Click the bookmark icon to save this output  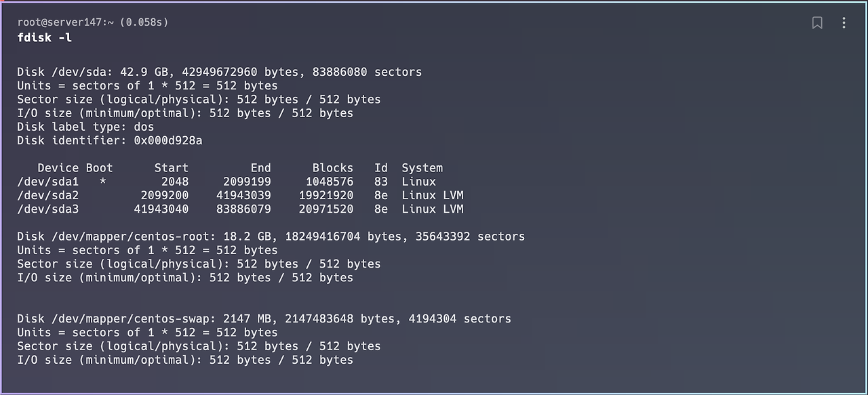[x=816, y=22]
